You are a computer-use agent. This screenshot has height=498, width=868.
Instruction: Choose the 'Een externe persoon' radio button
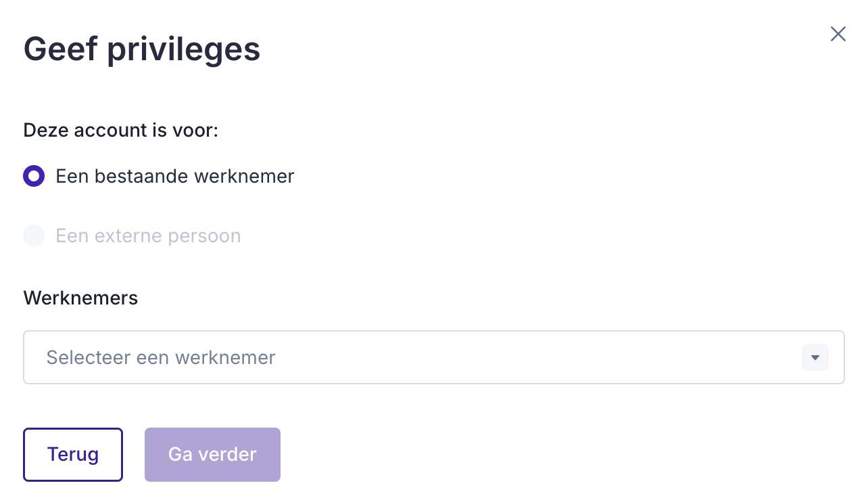point(34,236)
